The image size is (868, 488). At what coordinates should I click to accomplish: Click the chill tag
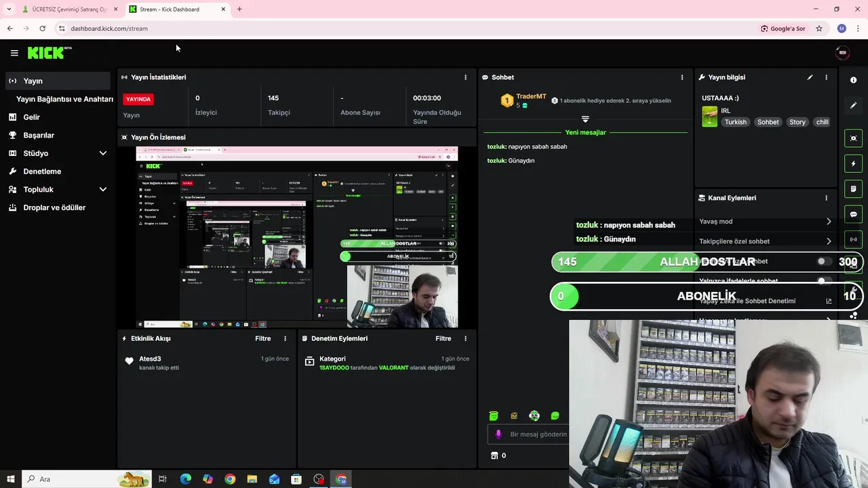tap(822, 122)
